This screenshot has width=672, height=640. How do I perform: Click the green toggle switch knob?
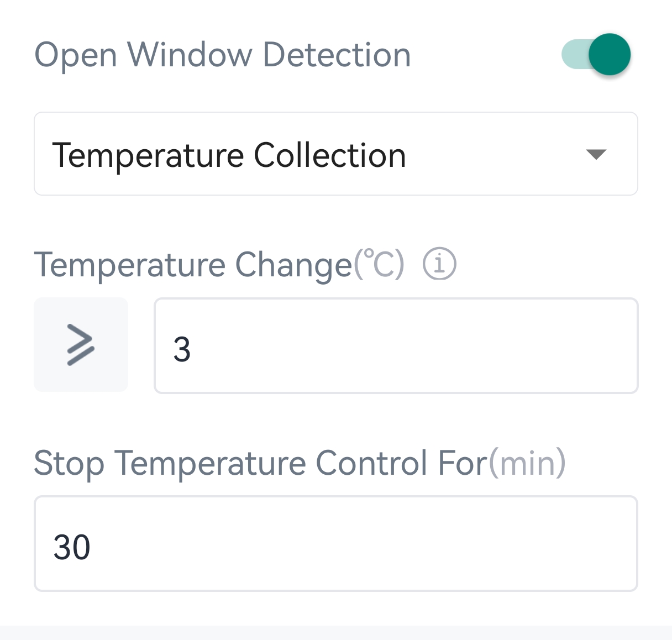coord(609,54)
